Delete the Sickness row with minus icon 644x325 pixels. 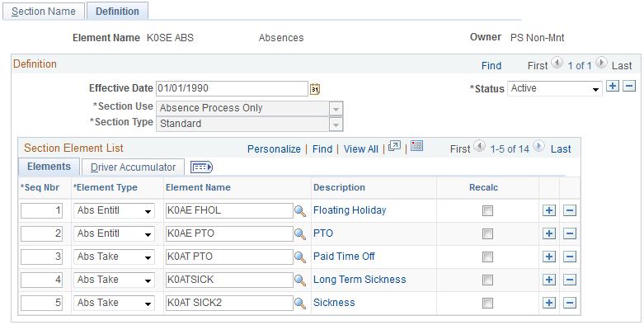coord(570,304)
